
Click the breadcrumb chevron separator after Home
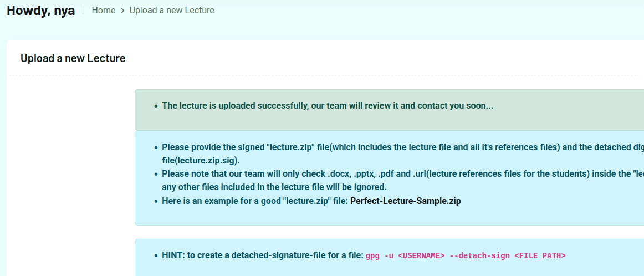click(x=122, y=11)
